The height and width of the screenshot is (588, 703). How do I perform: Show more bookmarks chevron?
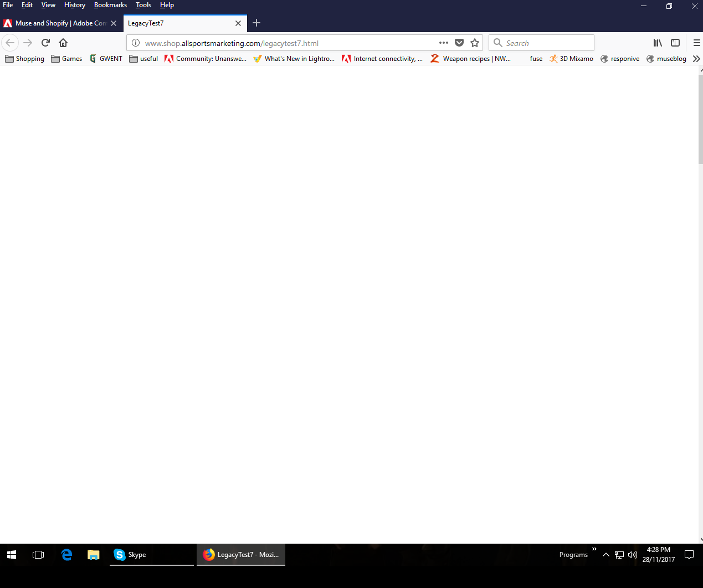pyautogui.click(x=696, y=59)
